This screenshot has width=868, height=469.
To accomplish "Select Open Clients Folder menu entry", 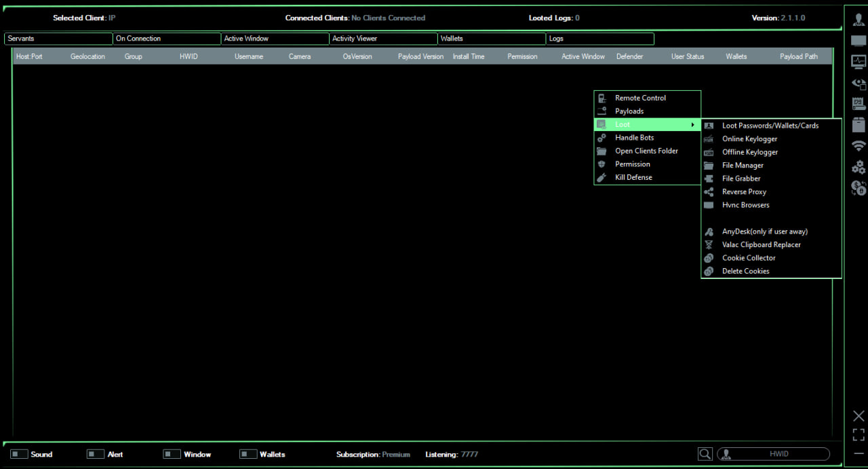I will click(648, 151).
